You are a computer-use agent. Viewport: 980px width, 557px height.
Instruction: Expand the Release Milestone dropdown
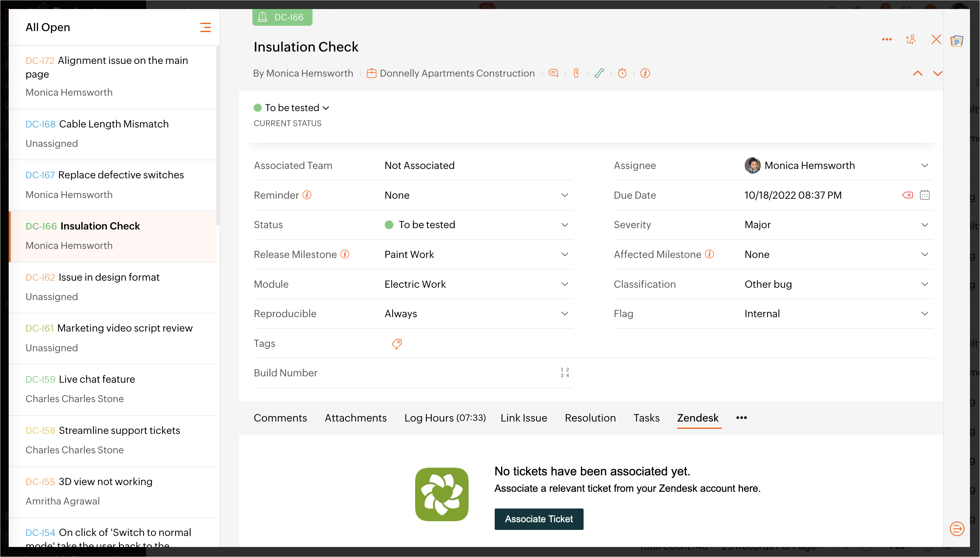pyautogui.click(x=565, y=254)
